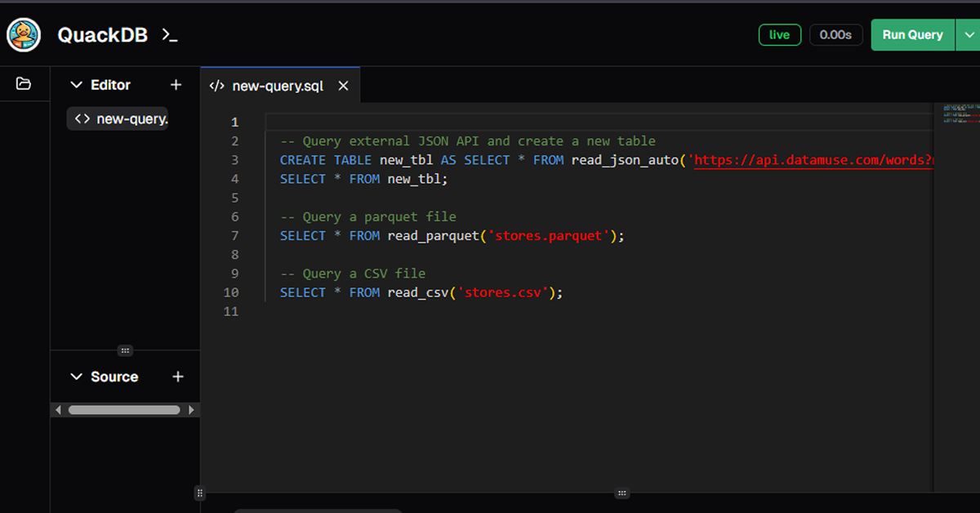The image size is (980, 513).
Task: Collapse the Source section chevron
Action: pyautogui.click(x=77, y=377)
